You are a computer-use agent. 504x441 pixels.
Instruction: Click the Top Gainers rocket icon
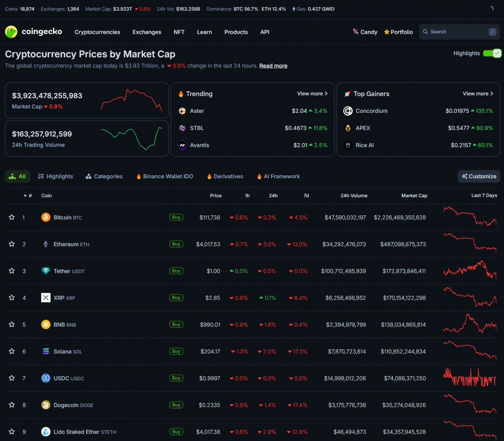[x=347, y=94]
